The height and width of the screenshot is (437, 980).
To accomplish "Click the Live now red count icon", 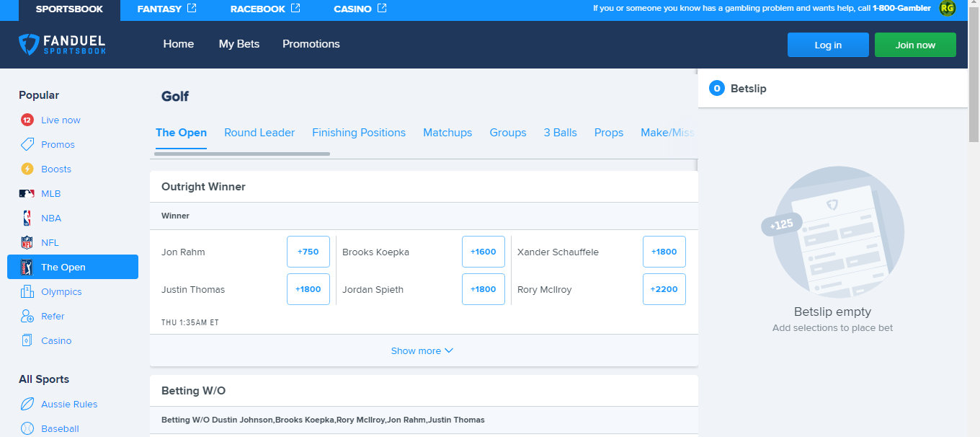I will tap(27, 120).
